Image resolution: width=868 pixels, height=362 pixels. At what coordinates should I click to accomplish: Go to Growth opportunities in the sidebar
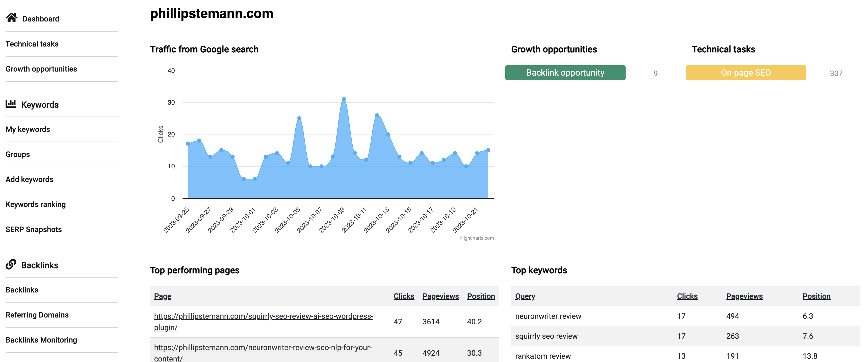[x=41, y=69]
